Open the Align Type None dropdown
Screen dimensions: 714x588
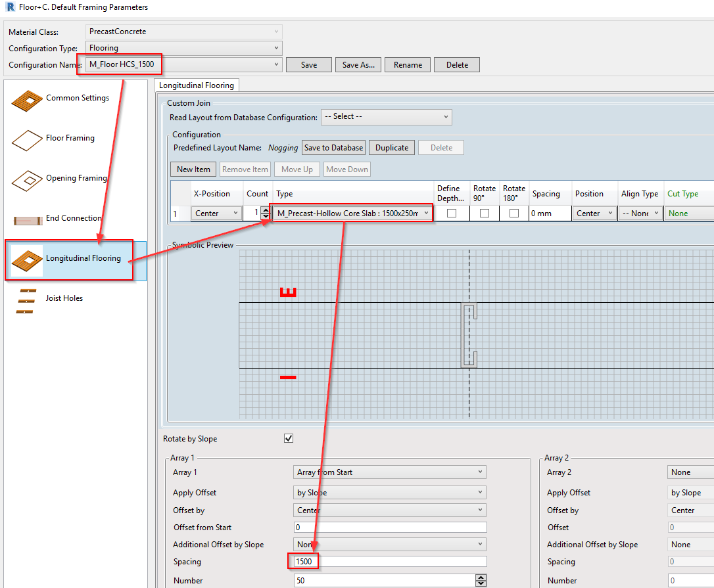(640, 213)
